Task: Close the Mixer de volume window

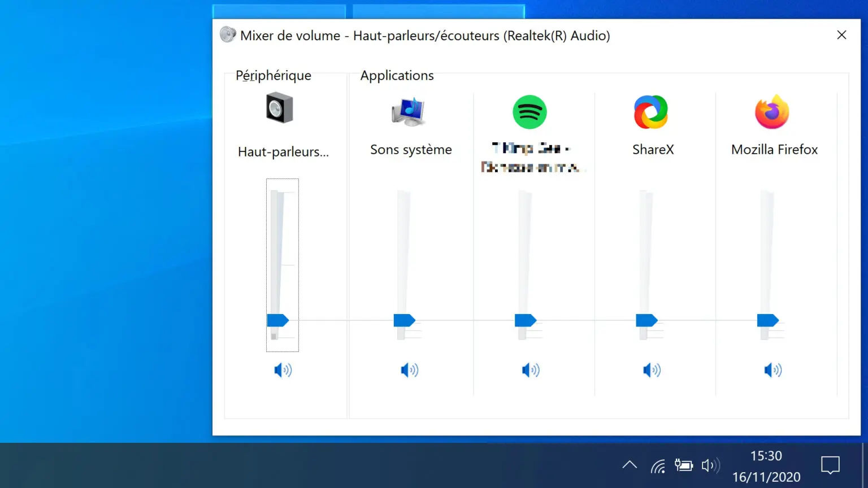Action: (841, 34)
